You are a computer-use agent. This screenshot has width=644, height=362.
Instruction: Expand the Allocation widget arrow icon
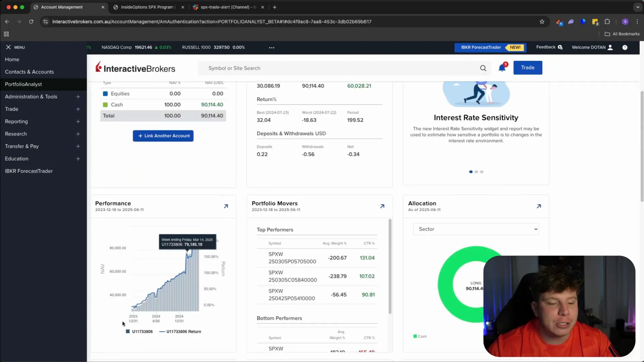coord(539,206)
